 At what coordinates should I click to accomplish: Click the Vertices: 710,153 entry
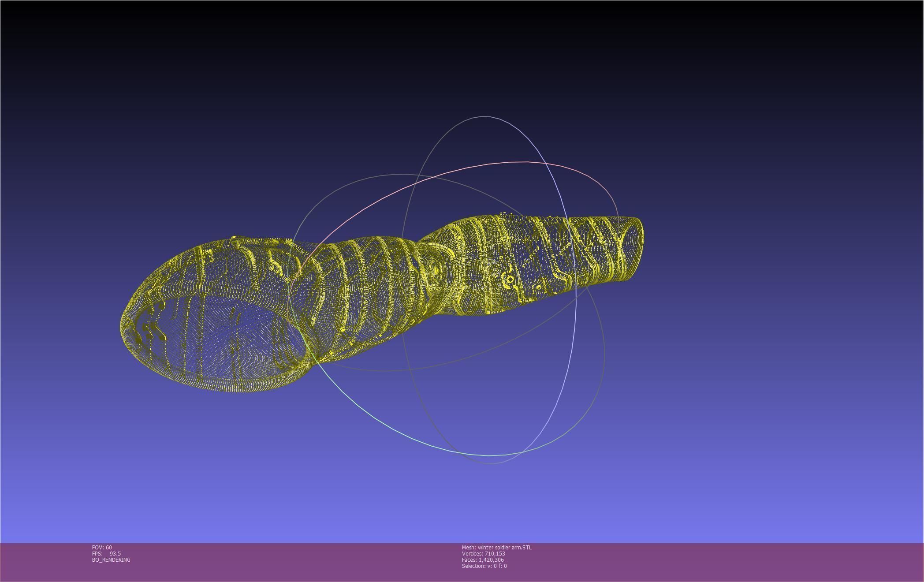pos(484,553)
